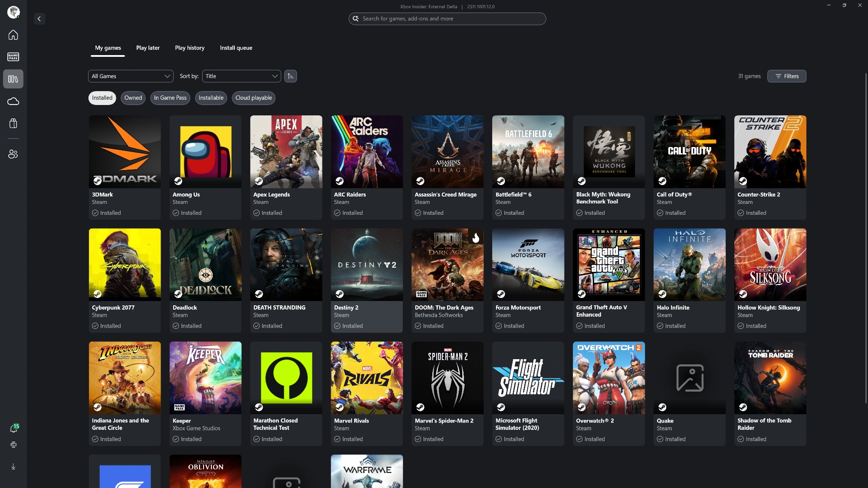Click the search games input field
Screen dimensions: 868x488
[x=447, y=19]
